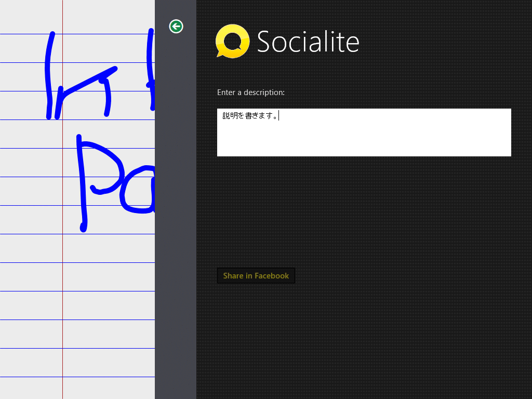The image size is (532, 399).
Task: Click the Socialite title text
Action: 308,42
